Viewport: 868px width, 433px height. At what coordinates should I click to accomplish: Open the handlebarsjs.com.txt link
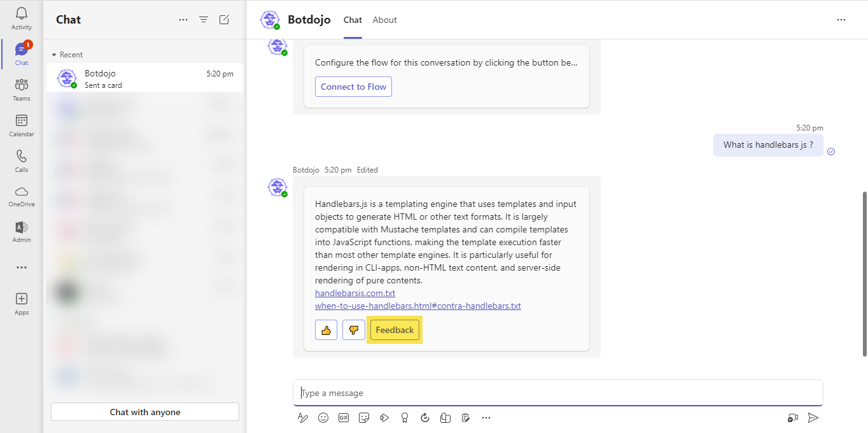(355, 293)
